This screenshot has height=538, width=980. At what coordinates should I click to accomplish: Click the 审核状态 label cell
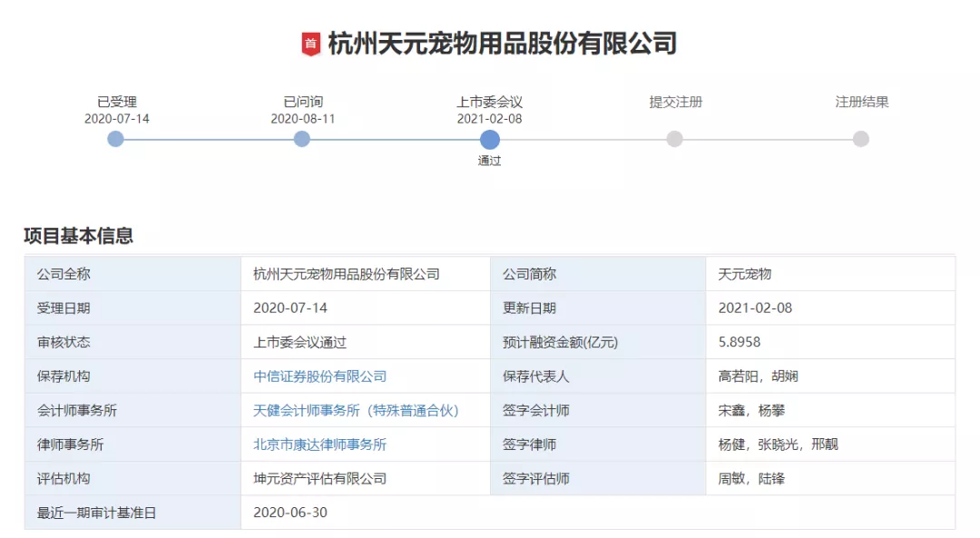132,342
